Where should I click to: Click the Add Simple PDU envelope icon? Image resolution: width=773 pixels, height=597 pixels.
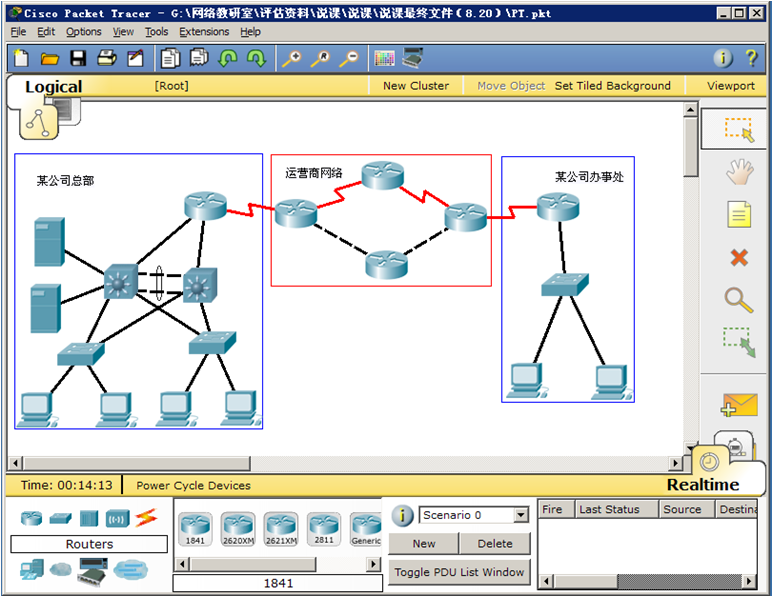point(739,405)
